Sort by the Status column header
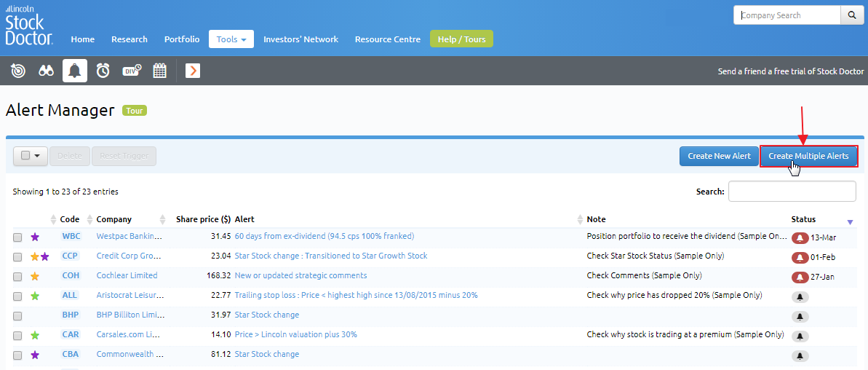This screenshot has height=370, width=868. click(803, 219)
